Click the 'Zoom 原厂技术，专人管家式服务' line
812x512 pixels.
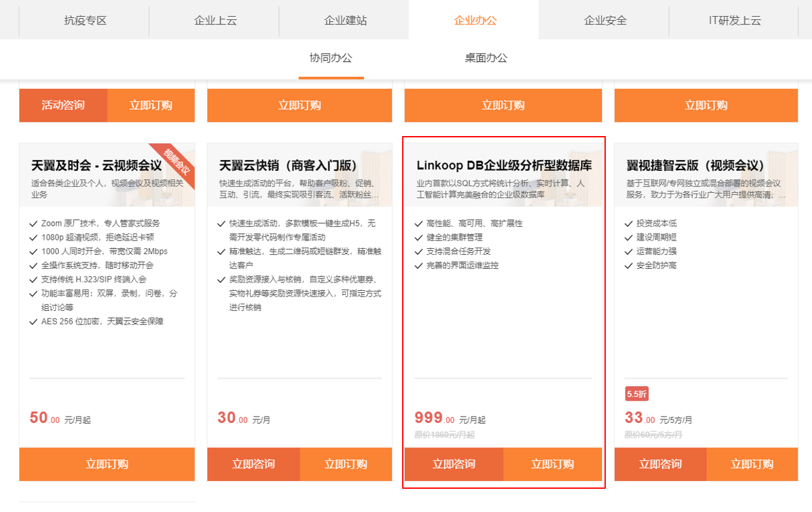[x=101, y=223]
